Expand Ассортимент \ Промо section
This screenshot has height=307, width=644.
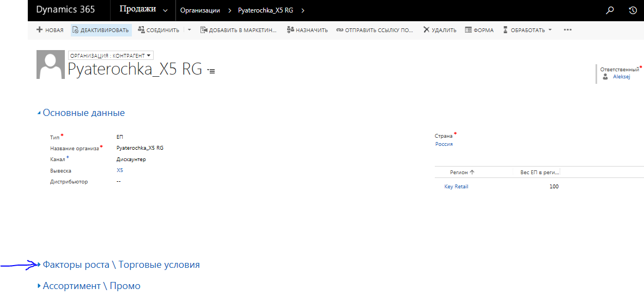tap(89, 286)
